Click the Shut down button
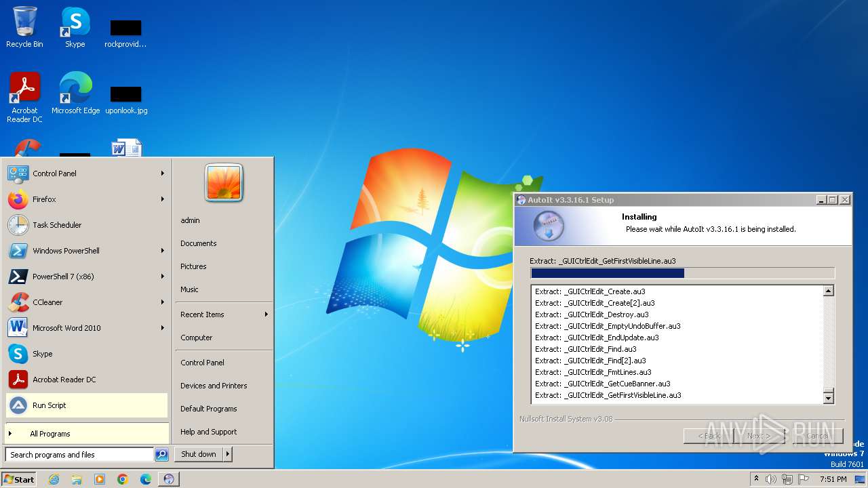The width and height of the screenshot is (868, 488). point(199,454)
